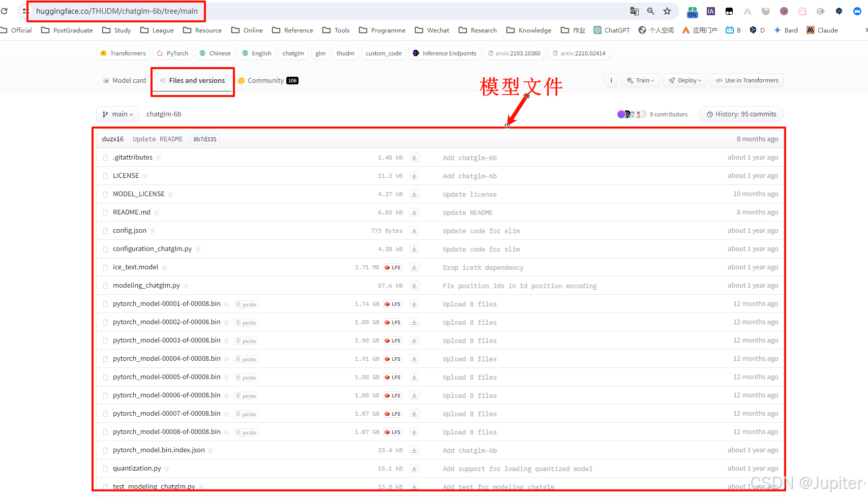The height and width of the screenshot is (498, 868).
Task: Click the download icon for LICENSE
Action: [x=414, y=176]
